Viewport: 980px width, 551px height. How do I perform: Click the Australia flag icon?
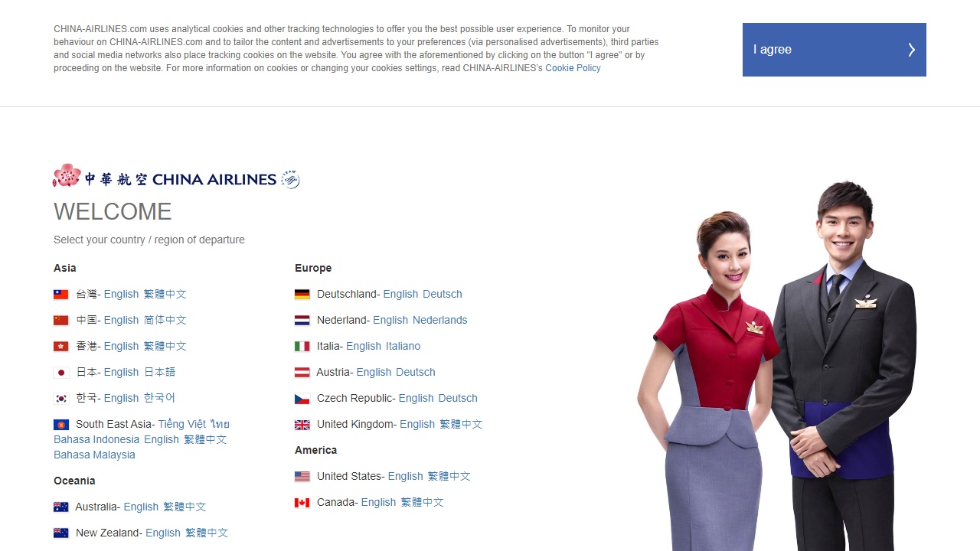pyautogui.click(x=61, y=507)
